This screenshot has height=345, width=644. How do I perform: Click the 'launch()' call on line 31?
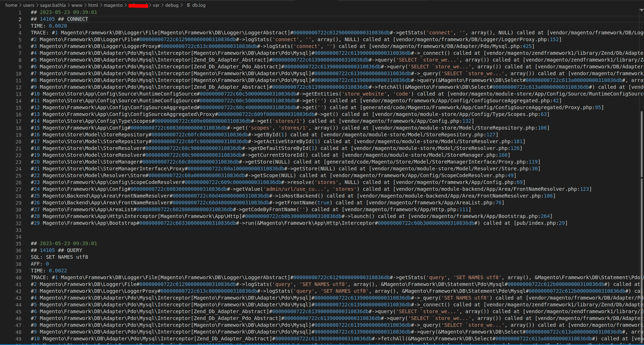tap(362, 216)
